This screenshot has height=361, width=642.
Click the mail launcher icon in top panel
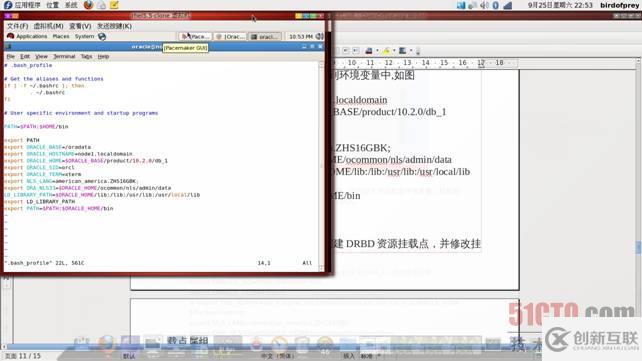pyautogui.click(x=101, y=5)
